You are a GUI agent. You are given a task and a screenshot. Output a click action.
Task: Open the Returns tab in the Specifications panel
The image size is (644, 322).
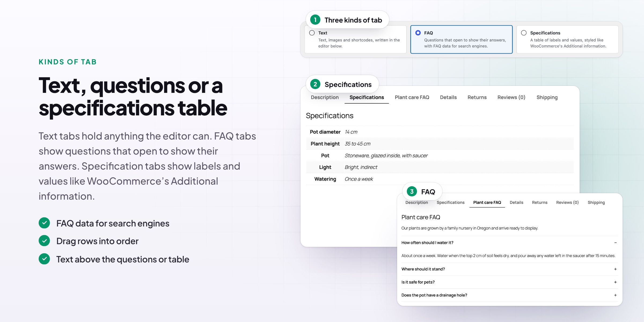pos(477,97)
